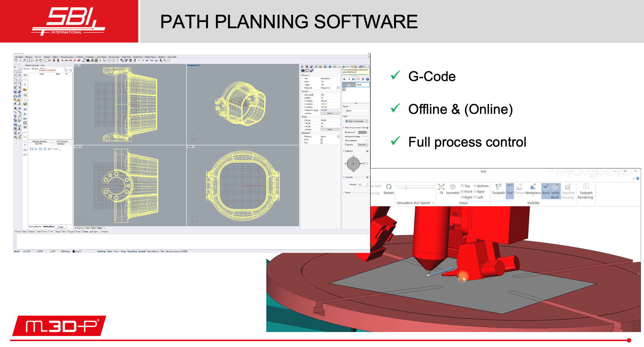644x347 pixels.
Task: Toggle the Perp osnap checkbox
Action: 55,232
